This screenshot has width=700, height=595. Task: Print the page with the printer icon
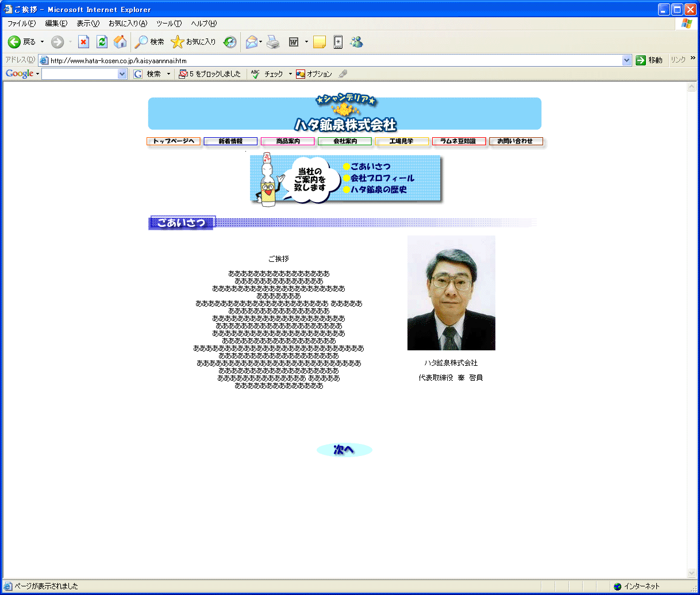pyautogui.click(x=273, y=42)
